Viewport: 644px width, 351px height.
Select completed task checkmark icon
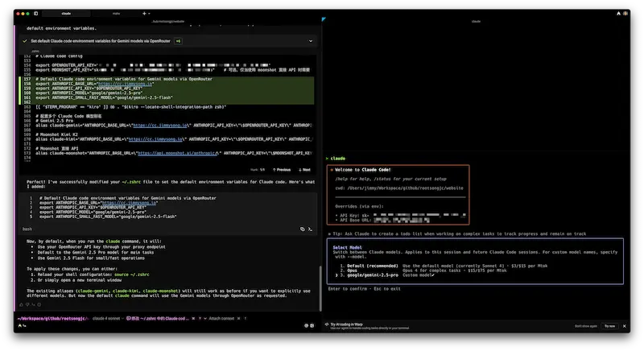[x=25, y=41]
